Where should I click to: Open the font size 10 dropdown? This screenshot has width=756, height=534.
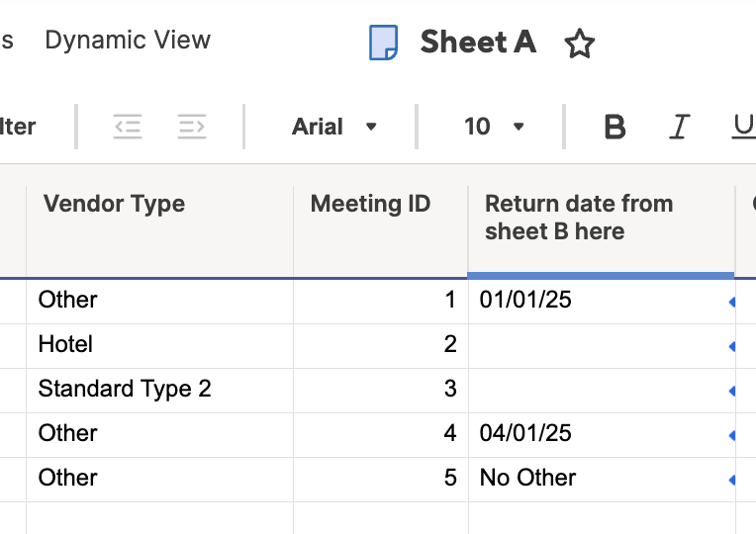tap(494, 127)
